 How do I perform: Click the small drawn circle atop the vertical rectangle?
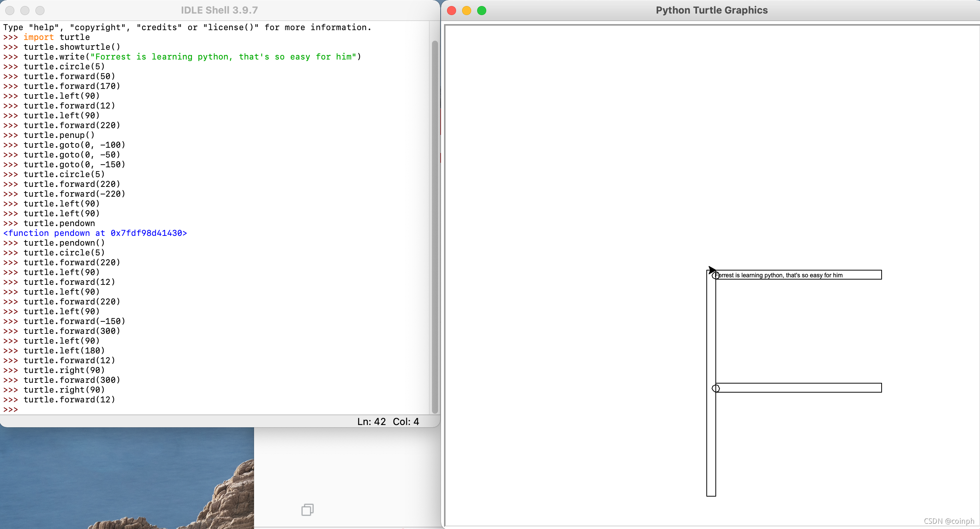(715, 275)
